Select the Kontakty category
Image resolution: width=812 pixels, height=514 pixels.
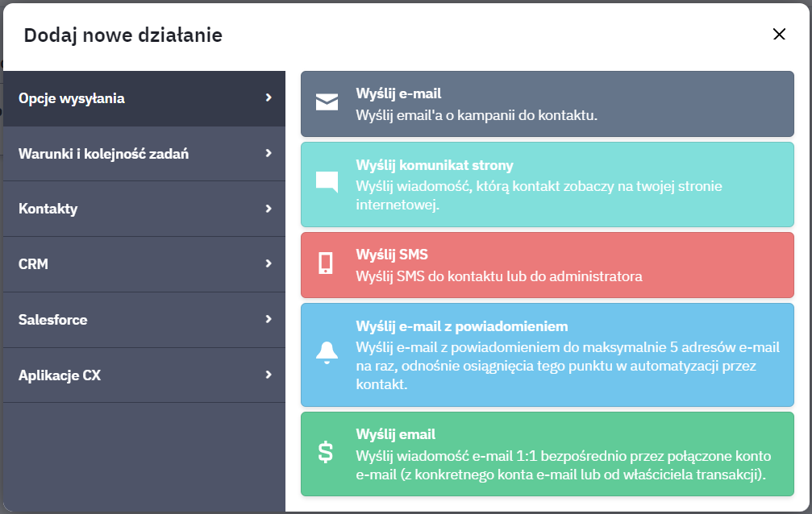coord(144,209)
